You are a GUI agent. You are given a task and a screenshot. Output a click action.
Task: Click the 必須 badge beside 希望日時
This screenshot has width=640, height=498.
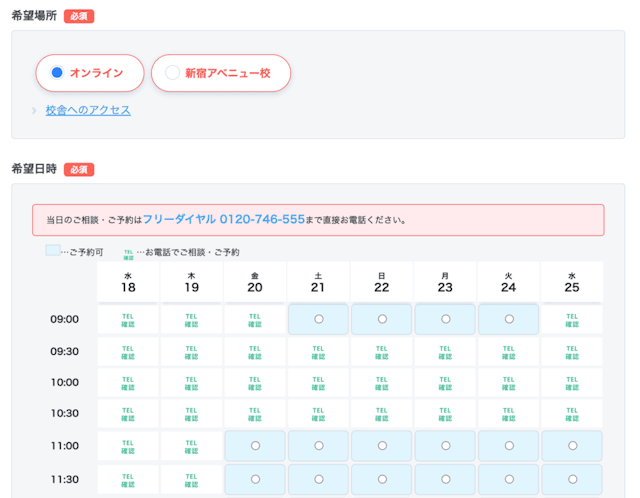tap(79, 169)
